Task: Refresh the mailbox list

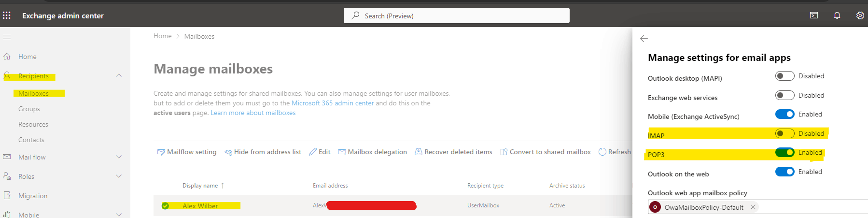Action: tap(615, 152)
